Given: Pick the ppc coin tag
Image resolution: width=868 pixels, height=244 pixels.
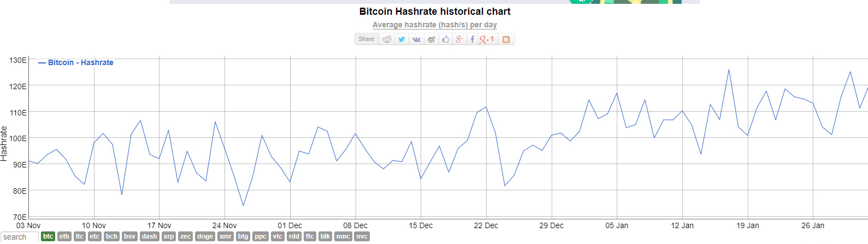Looking at the screenshot, I should (261, 236).
